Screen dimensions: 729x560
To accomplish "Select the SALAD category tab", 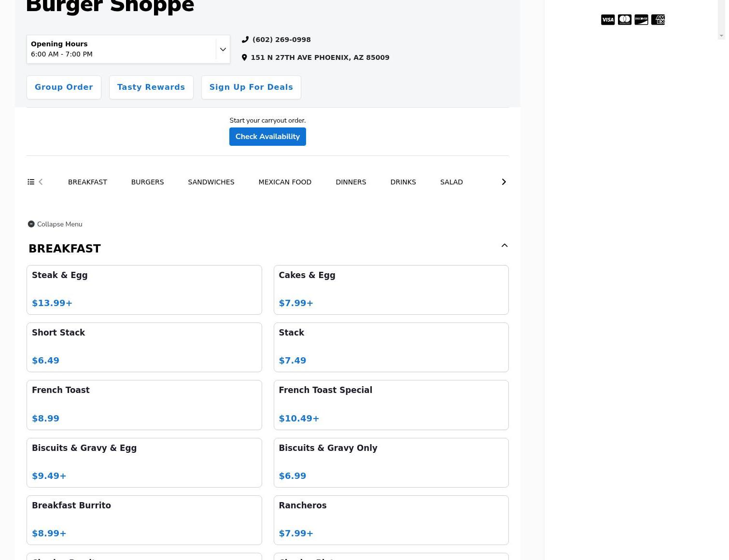I will click(x=451, y=182).
